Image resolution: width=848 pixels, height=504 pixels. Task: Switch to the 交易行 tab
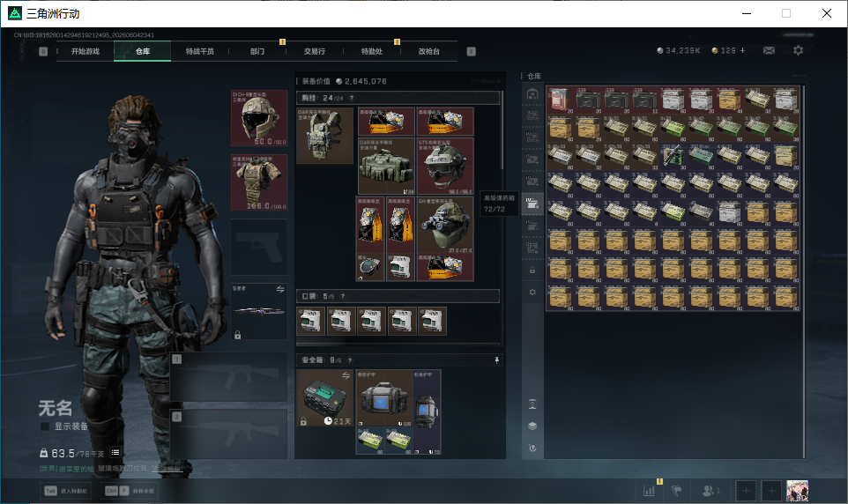(x=314, y=51)
